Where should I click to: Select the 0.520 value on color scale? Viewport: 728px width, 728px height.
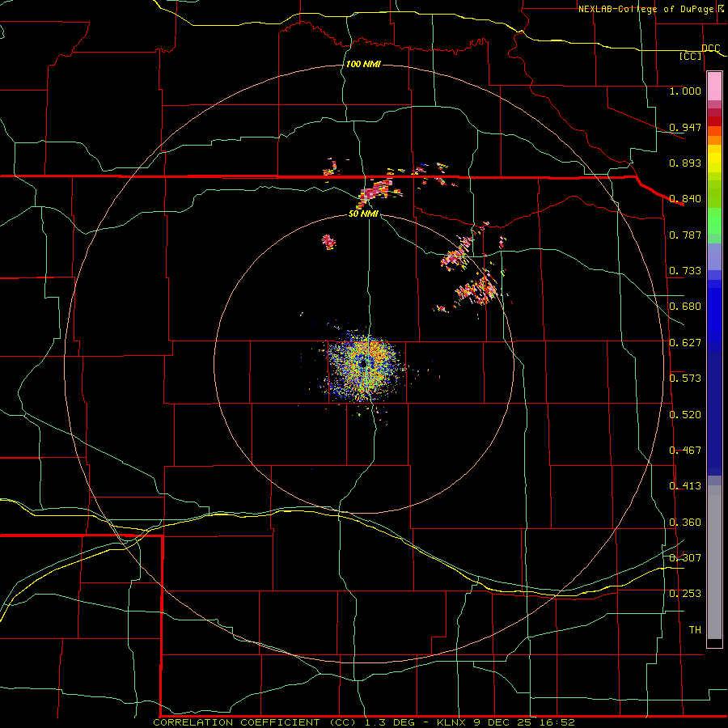click(685, 415)
